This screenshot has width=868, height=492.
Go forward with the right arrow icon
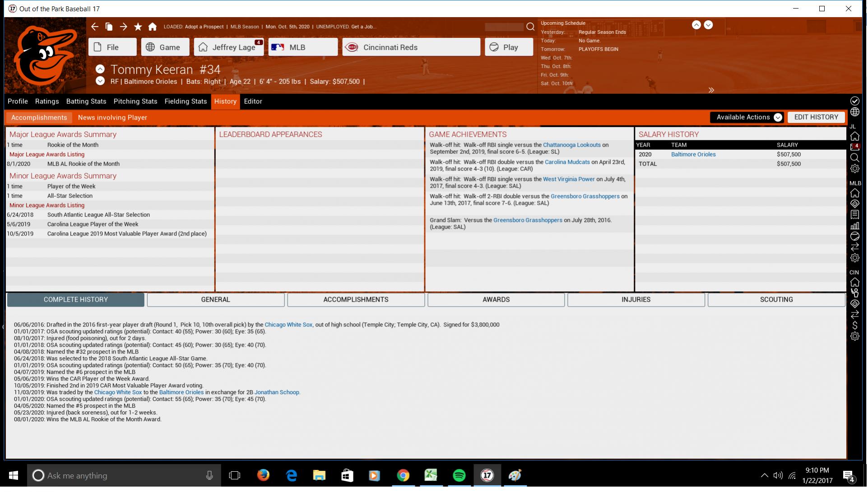[123, 27]
